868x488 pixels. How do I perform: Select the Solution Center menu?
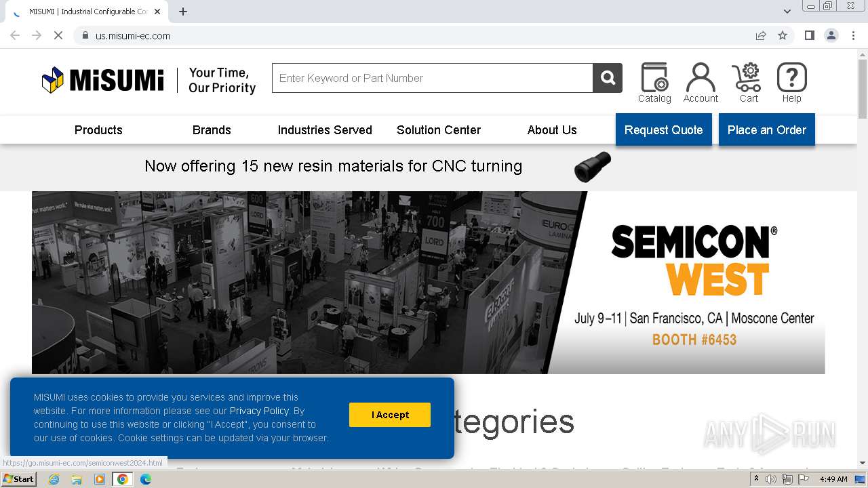point(439,130)
